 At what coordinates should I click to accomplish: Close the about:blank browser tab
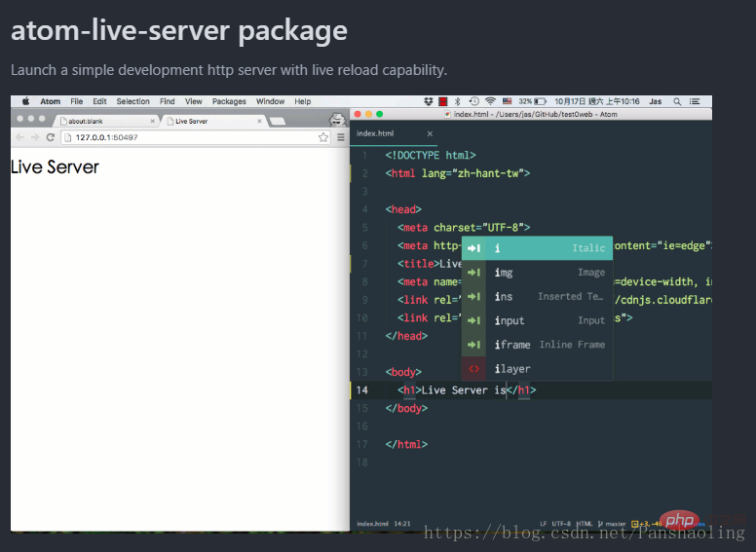[152, 121]
